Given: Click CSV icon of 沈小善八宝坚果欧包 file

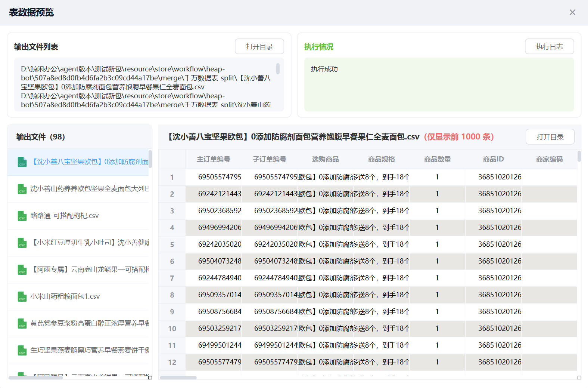Looking at the screenshot, I should (x=22, y=162).
